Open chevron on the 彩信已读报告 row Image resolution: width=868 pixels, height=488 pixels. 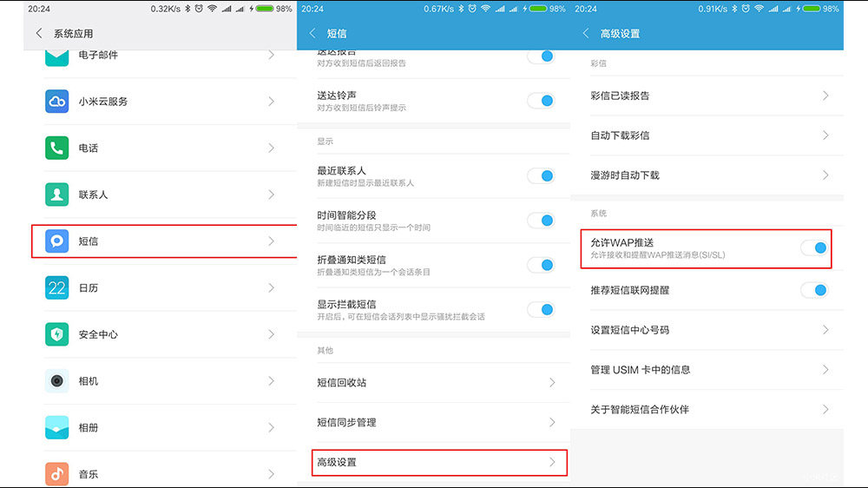(x=825, y=96)
